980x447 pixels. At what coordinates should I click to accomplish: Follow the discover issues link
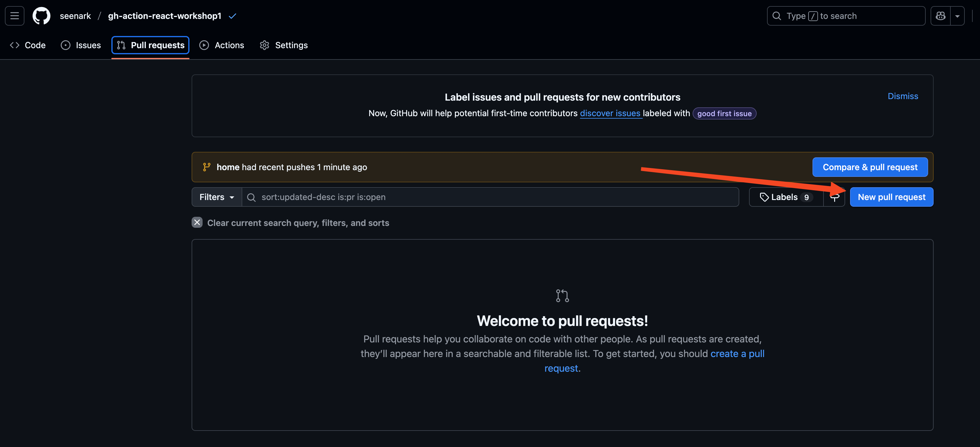coord(610,113)
